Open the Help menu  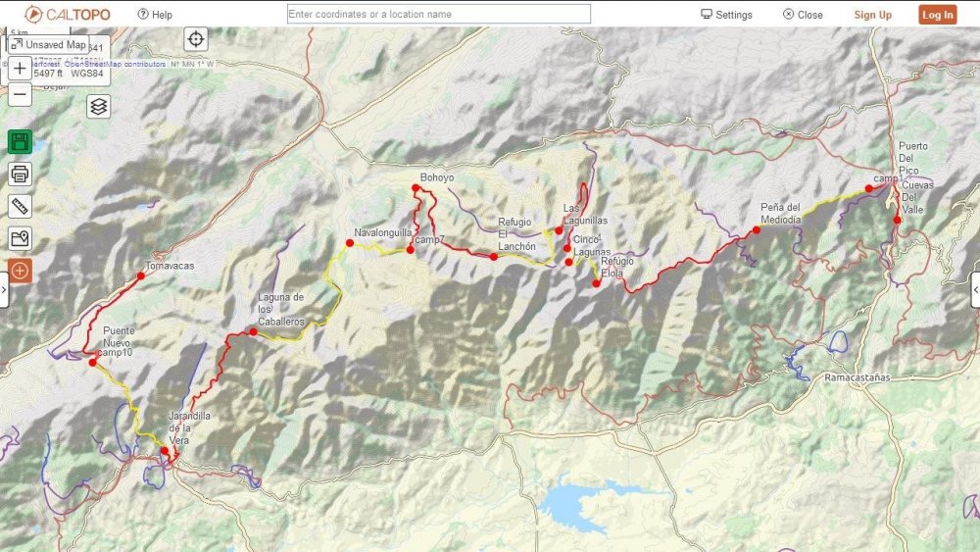click(155, 15)
